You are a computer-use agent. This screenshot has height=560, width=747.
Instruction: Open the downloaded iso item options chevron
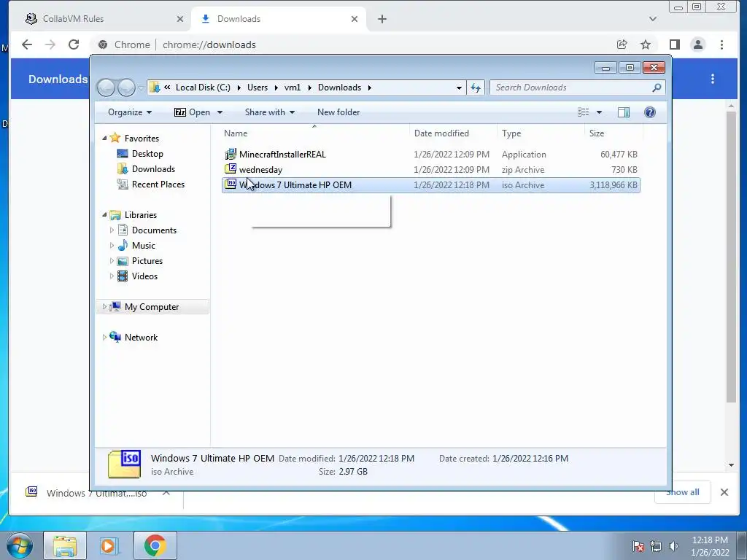(x=166, y=493)
